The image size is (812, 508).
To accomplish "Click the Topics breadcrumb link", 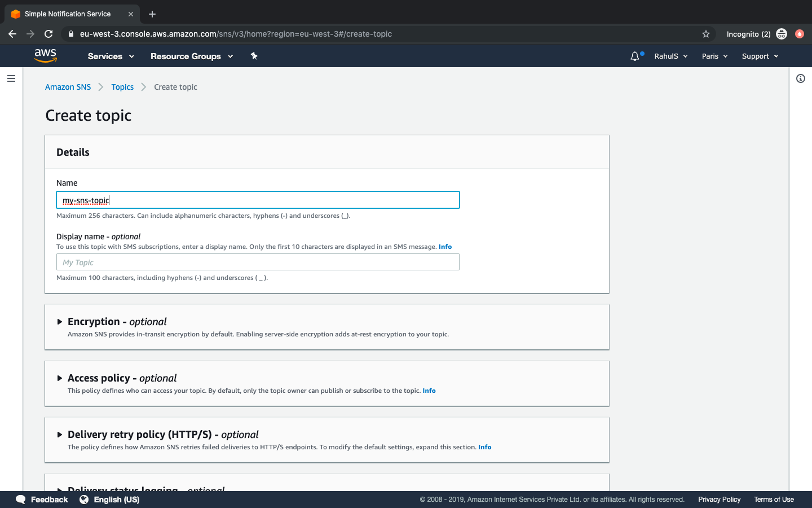I will point(122,87).
